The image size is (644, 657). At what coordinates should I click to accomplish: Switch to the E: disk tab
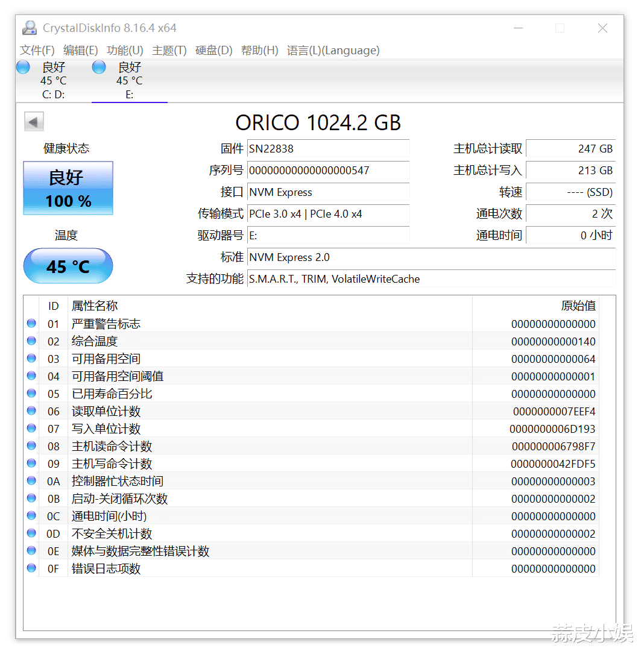(130, 80)
